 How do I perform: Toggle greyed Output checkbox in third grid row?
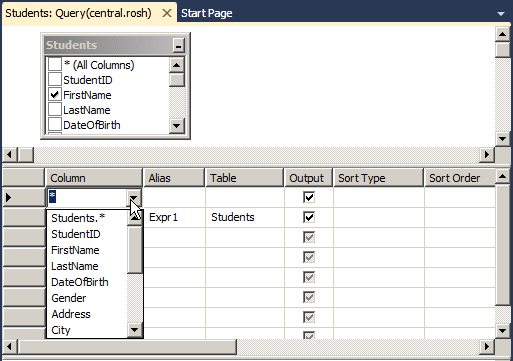309,237
